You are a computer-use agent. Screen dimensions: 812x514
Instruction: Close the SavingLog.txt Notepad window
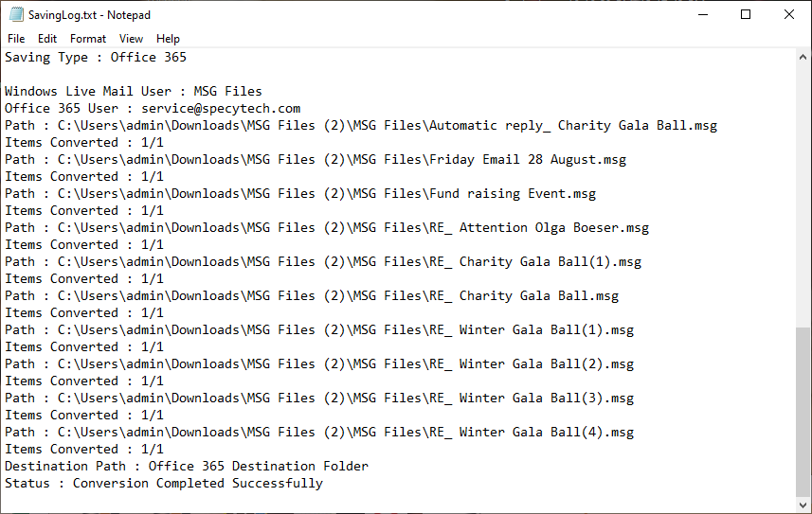point(788,14)
